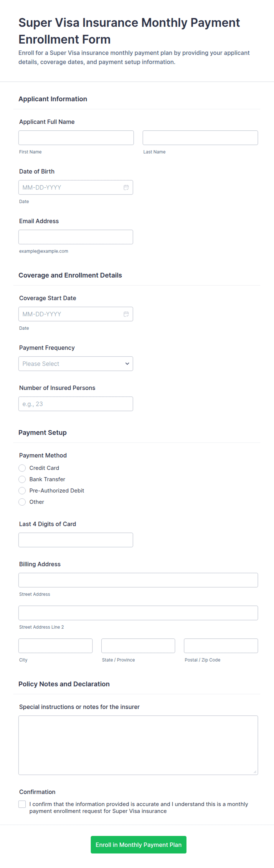
Task: Submit with Enroll in Monthly Payment Plan
Action: [x=138, y=844]
